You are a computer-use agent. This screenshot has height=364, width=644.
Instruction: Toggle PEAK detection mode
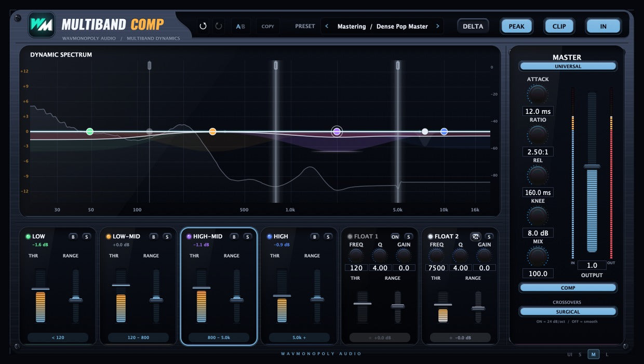[x=516, y=26]
